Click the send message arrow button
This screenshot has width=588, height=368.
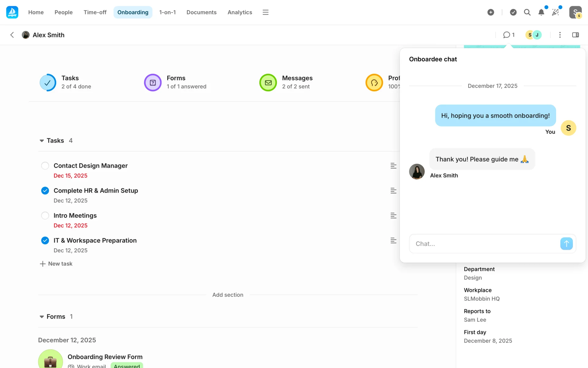click(566, 244)
